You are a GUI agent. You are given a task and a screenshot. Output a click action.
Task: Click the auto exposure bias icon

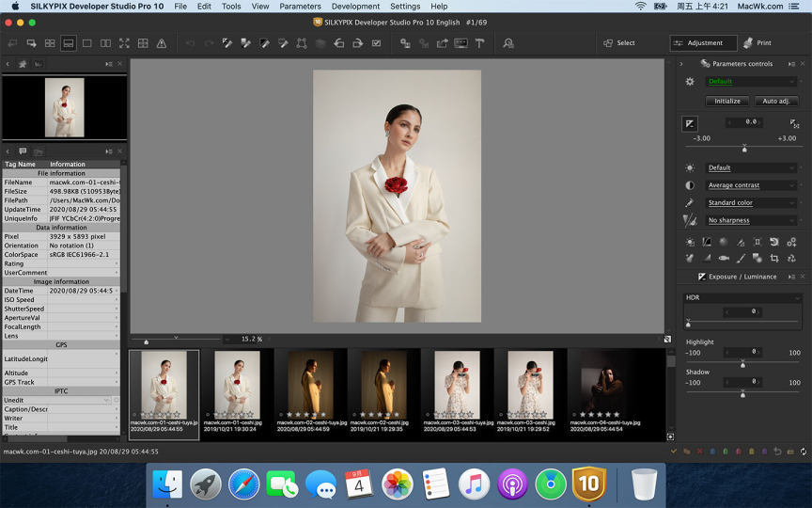[794, 123]
